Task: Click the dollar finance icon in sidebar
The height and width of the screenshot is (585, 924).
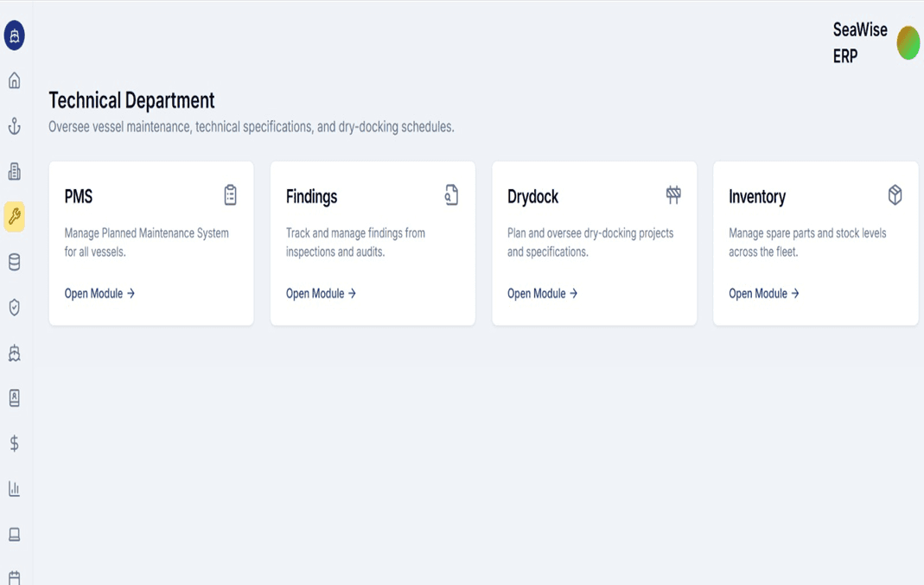Action: click(14, 444)
